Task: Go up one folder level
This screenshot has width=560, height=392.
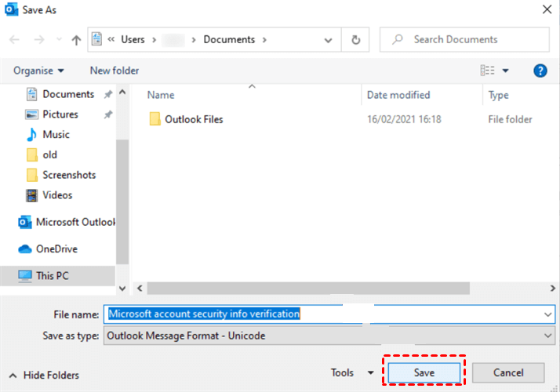Action: click(x=76, y=40)
